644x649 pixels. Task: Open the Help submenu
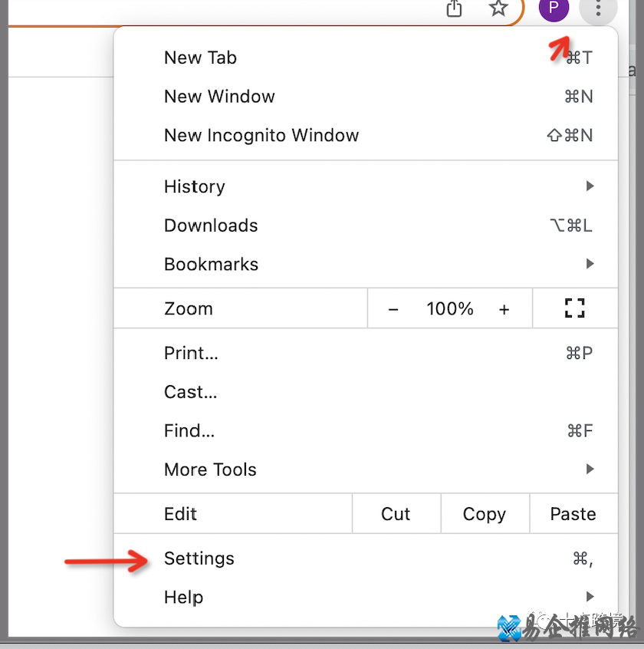(x=184, y=597)
